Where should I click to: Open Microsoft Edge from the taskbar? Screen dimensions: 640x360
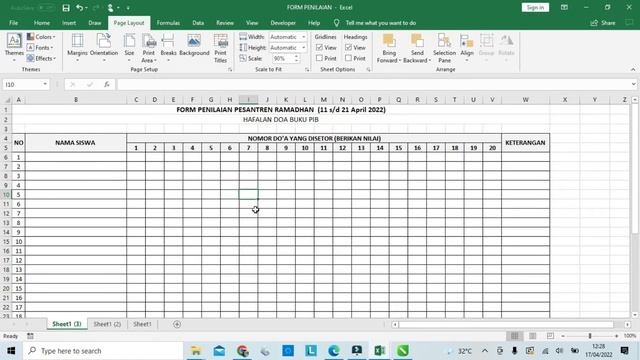point(333,351)
